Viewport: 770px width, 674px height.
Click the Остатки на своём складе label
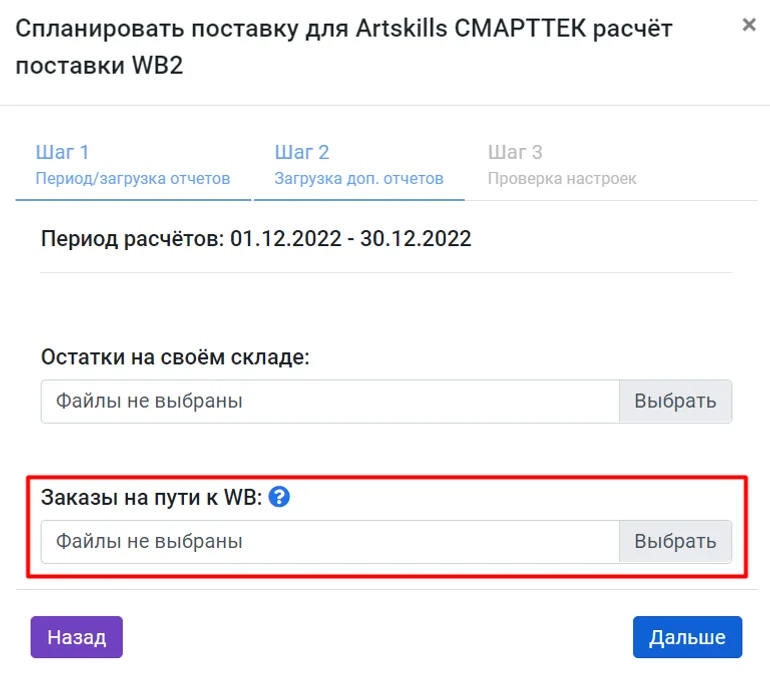(x=175, y=357)
